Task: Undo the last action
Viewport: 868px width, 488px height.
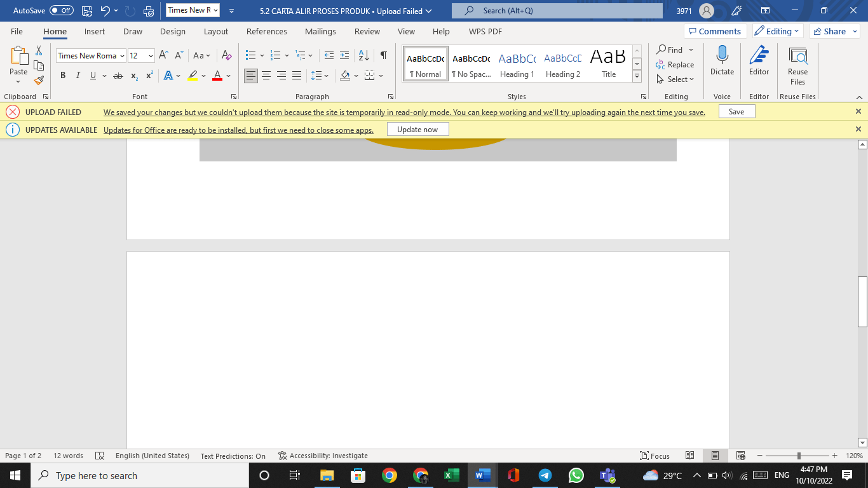Action: pyautogui.click(x=105, y=11)
